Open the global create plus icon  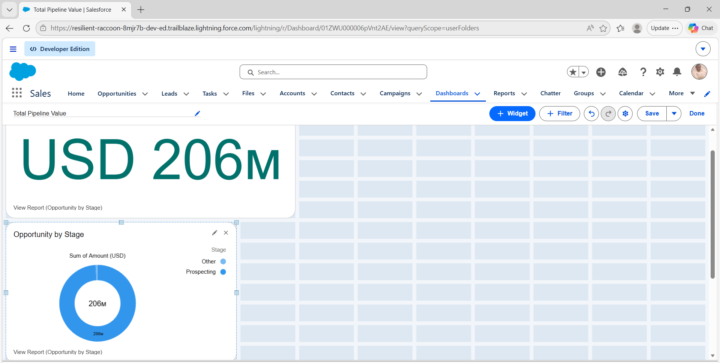[601, 72]
